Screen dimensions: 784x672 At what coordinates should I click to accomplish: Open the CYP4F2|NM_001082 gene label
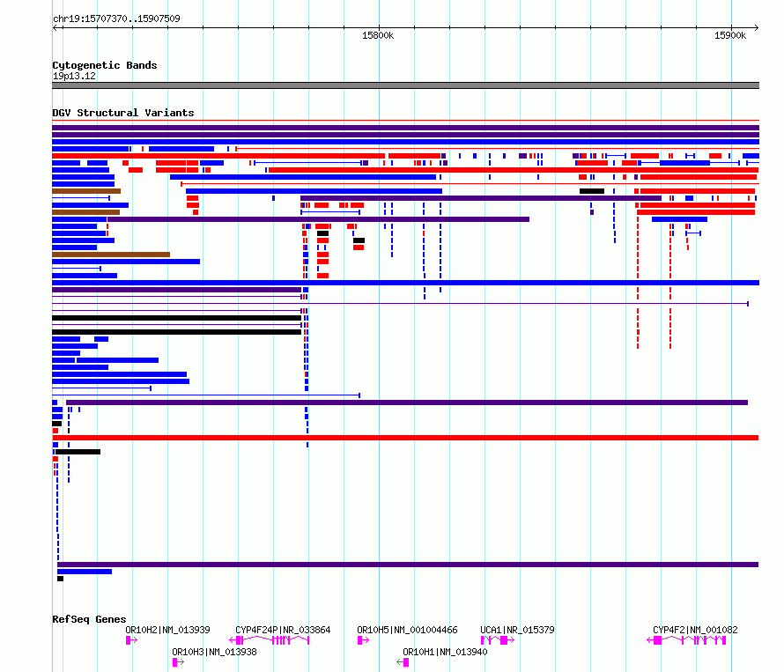[695, 630]
